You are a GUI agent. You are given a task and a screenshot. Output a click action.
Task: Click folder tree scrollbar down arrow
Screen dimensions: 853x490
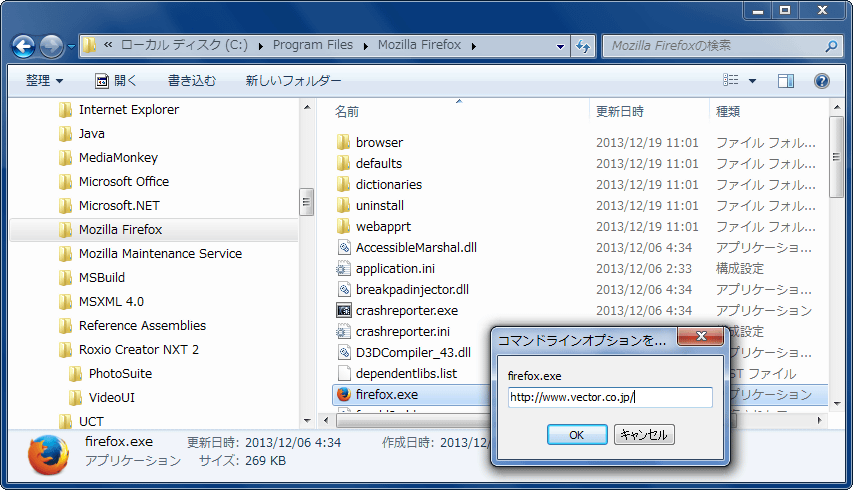point(307,420)
